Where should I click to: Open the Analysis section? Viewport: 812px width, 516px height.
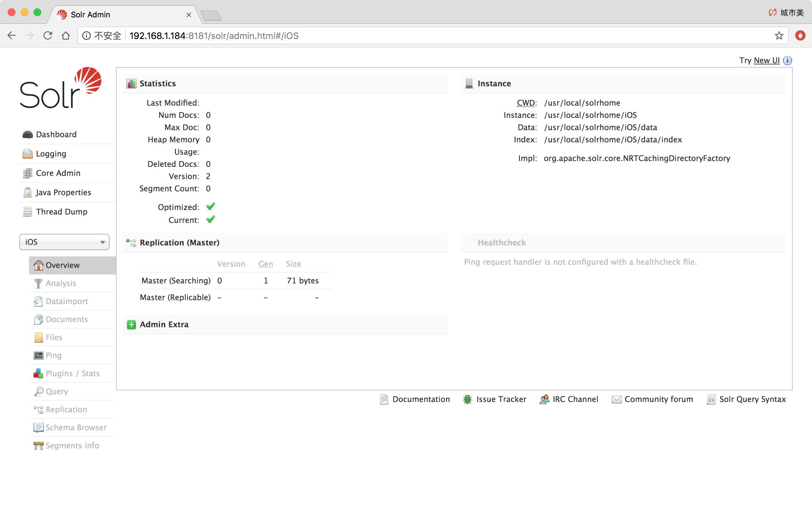(x=61, y=283)
